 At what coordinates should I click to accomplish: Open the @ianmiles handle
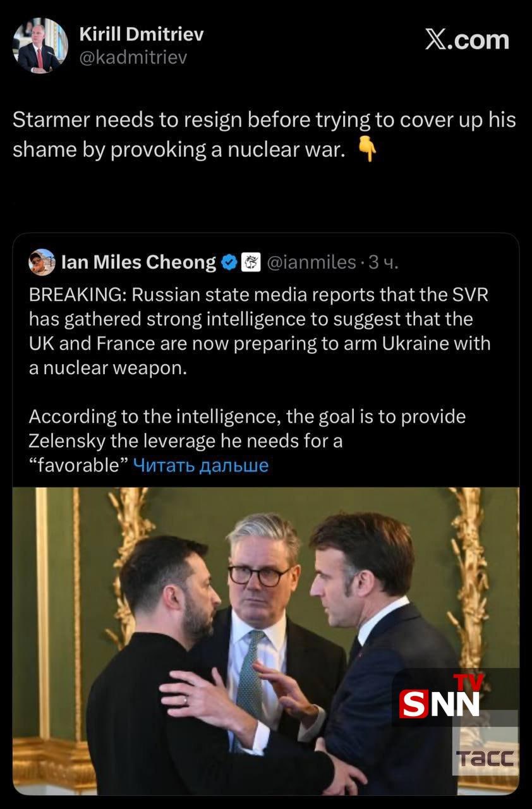pos(311,262)
